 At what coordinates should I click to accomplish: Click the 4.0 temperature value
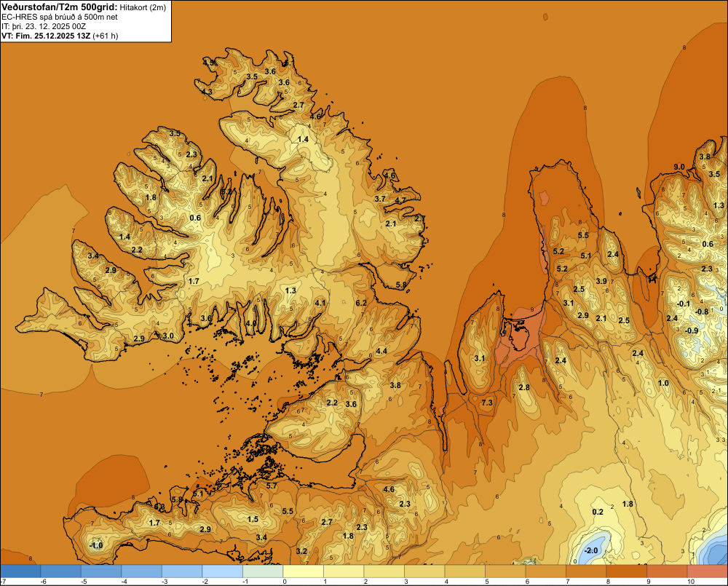click(x=251, y=322)
